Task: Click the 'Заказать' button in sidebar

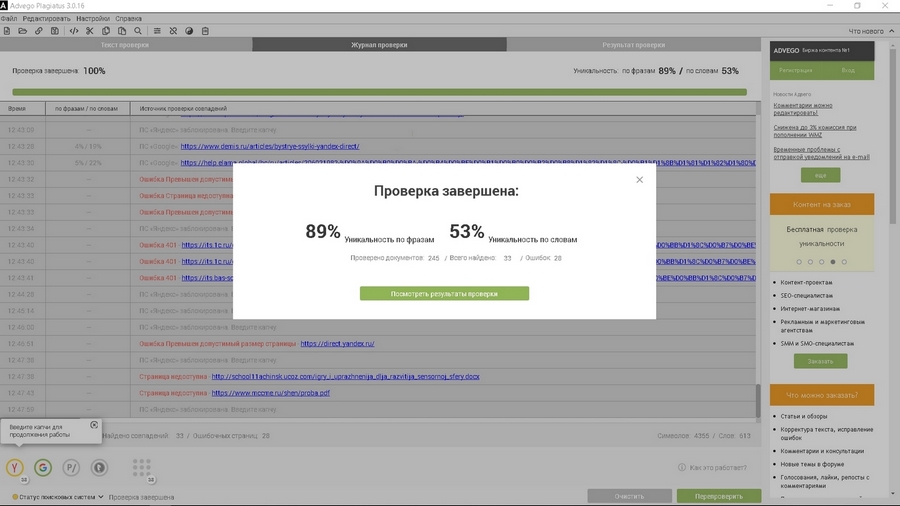Action: coord(820,361)
